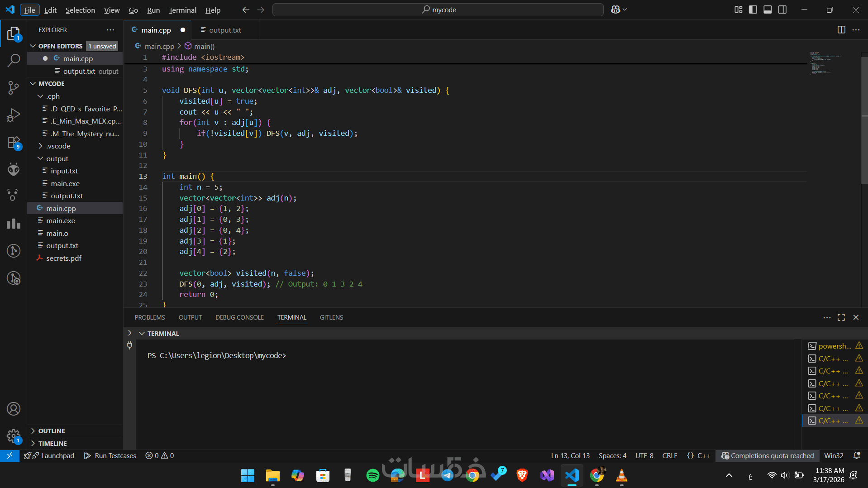Expand the .vscode folder
The image size is (868, 488).
tap(58, 146)
